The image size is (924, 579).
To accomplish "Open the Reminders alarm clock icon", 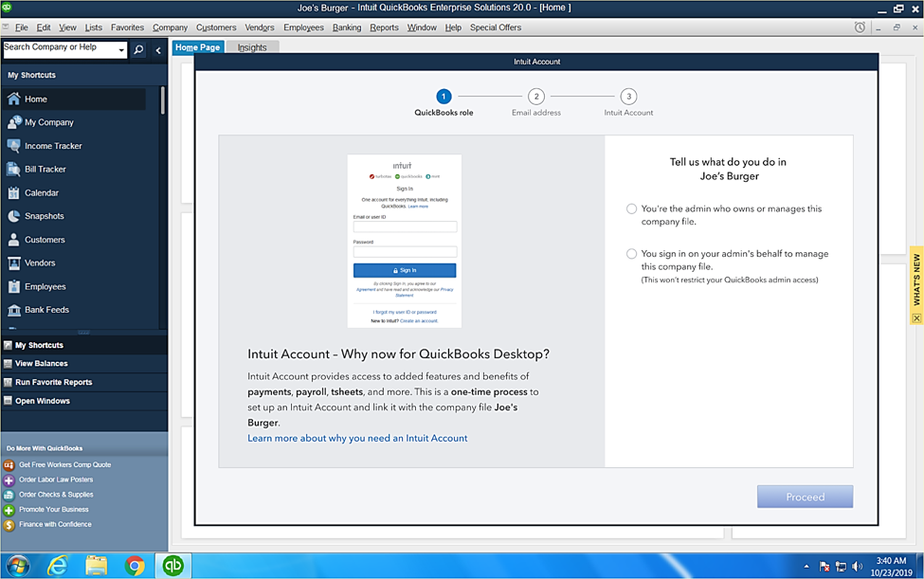I will (x=861, y=27).
